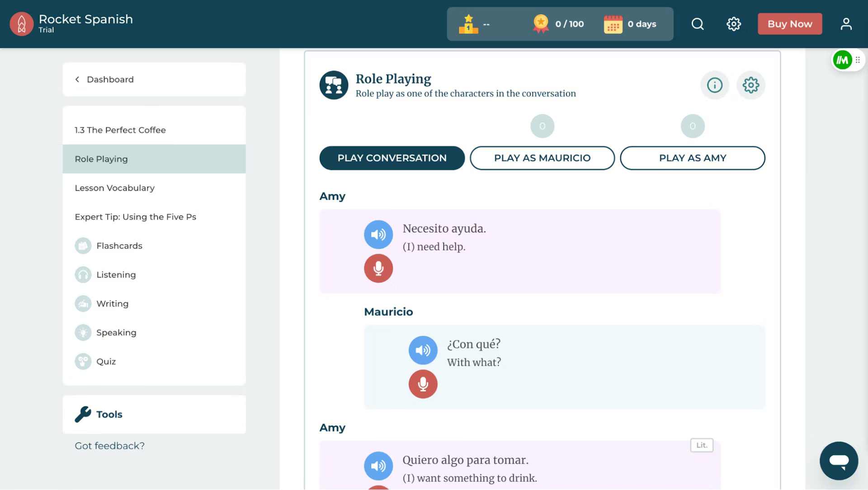The height and width of the screenshot is (490, 868).
Task: Click the phrase "Necesito ayuda."
Action: click(x=444, y=229)
